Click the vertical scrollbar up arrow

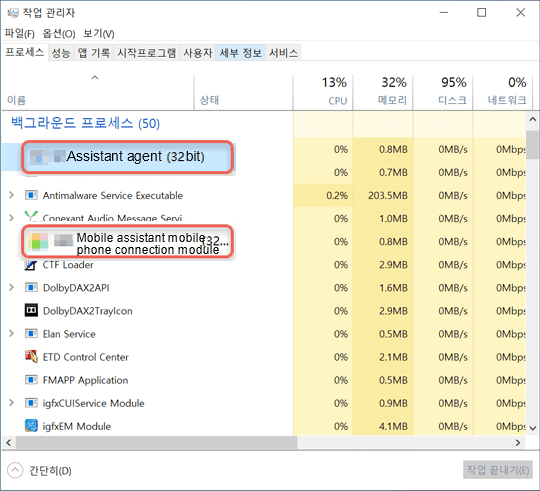tap(532, 120)
